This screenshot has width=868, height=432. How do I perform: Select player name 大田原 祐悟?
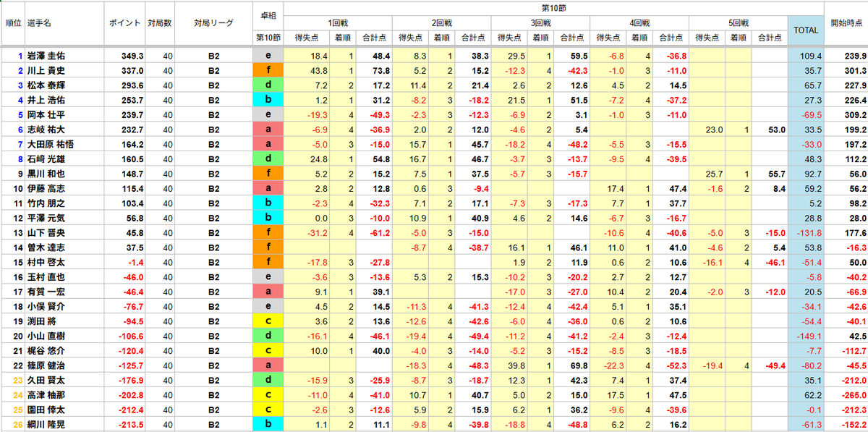(x=50, y=144)
